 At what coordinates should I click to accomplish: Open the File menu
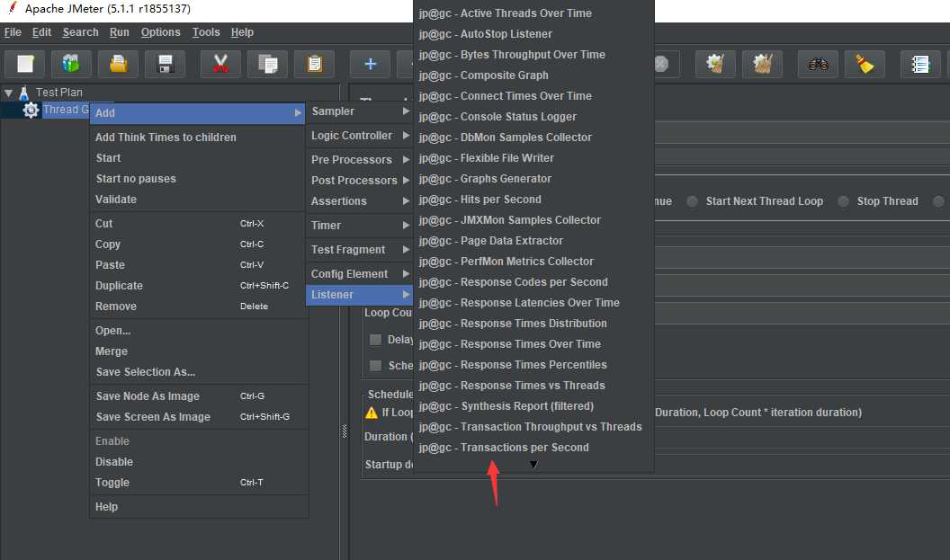13,32
